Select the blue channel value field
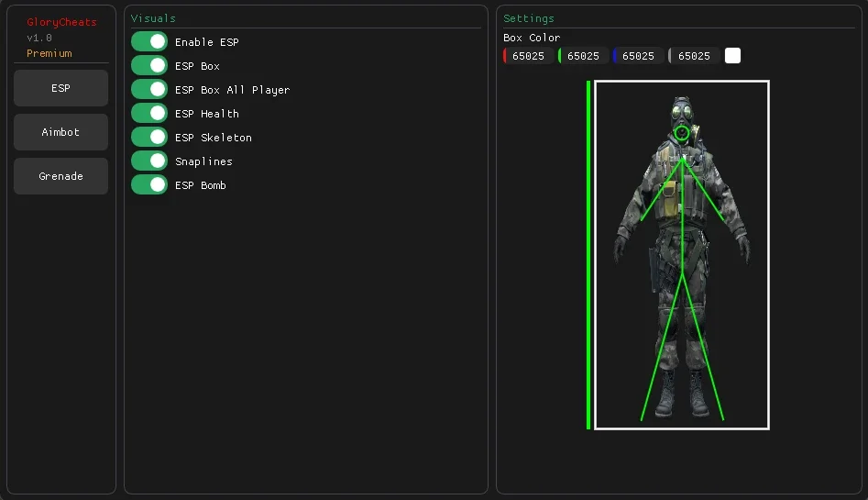Screen dimensions: 868x500 pos(638,56)
